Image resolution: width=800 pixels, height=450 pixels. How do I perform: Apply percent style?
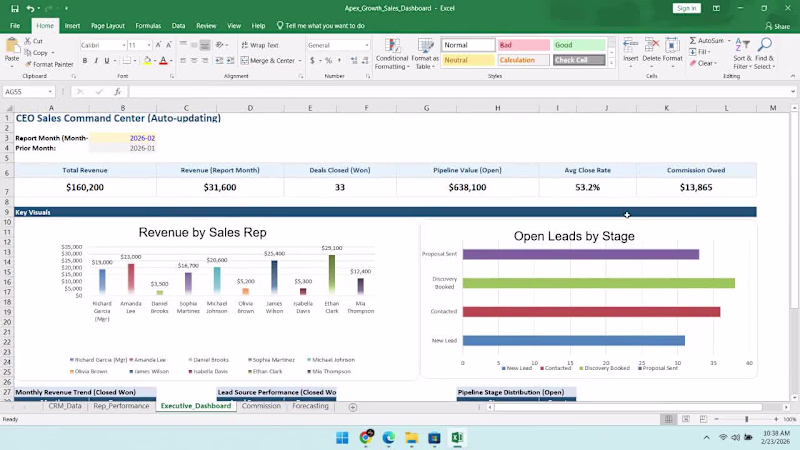[329, 61]
